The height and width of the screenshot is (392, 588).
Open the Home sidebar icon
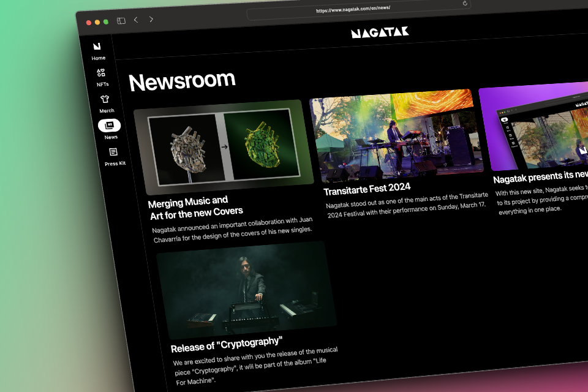coord(97,47)
